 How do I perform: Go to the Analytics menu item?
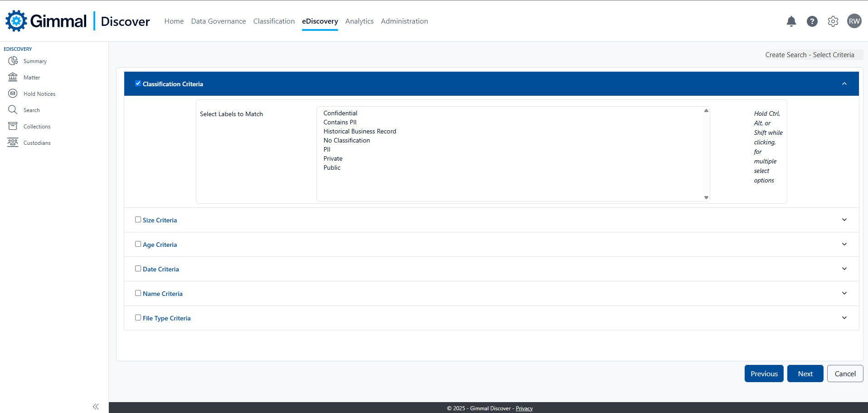point(359,21)
